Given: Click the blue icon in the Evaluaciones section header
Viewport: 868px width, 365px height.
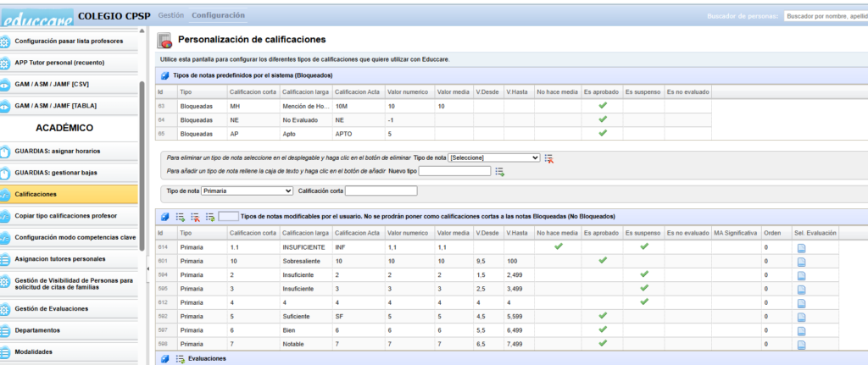Looking at the screenshot, I should click(165, 359).
